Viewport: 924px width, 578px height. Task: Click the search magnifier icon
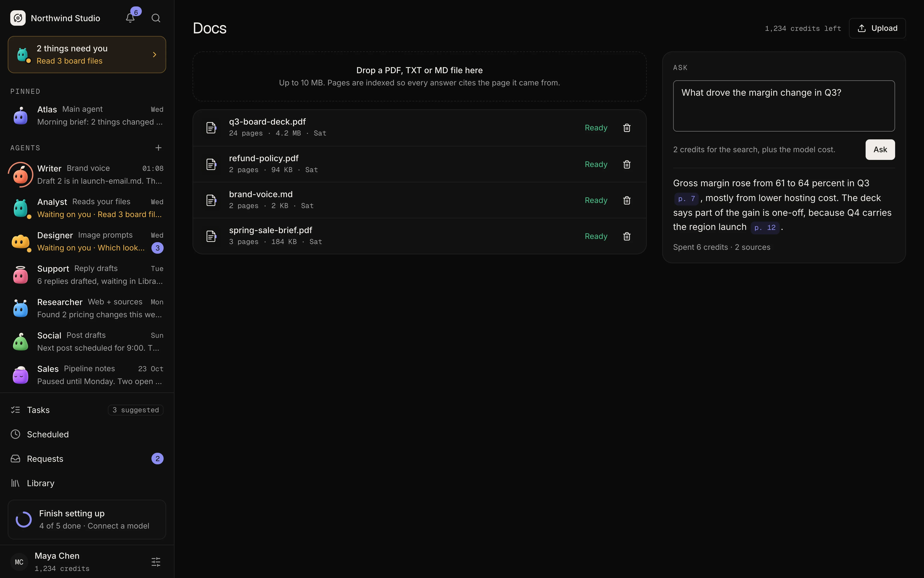click(x=156, y=18)
